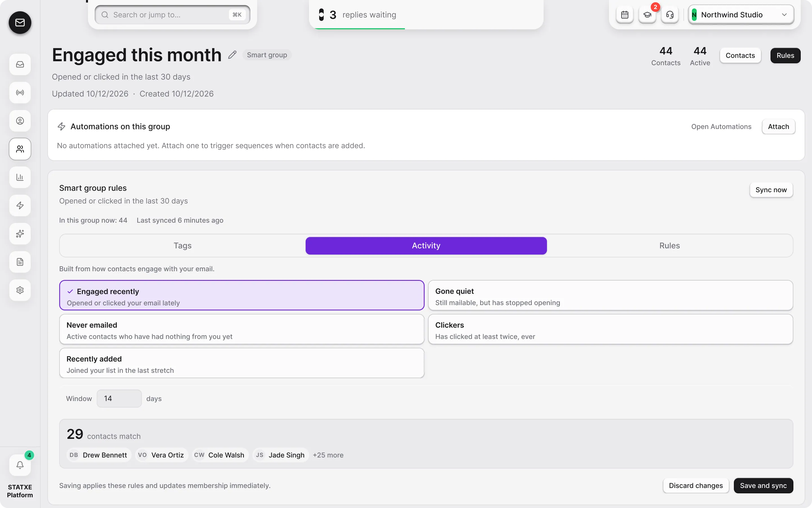
Task: Open the single contact profile sidebar icon
Action: pos(20,121)
